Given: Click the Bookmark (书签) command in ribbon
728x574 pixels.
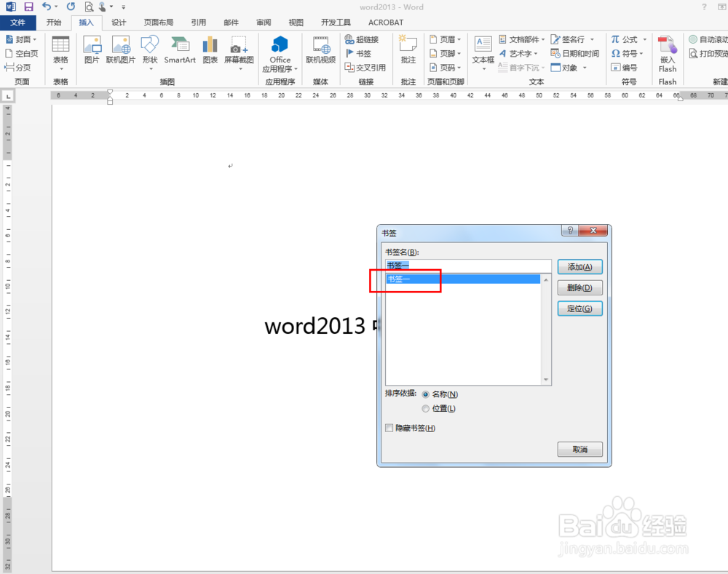Looking at the screenshot, I should pos(358,53).
